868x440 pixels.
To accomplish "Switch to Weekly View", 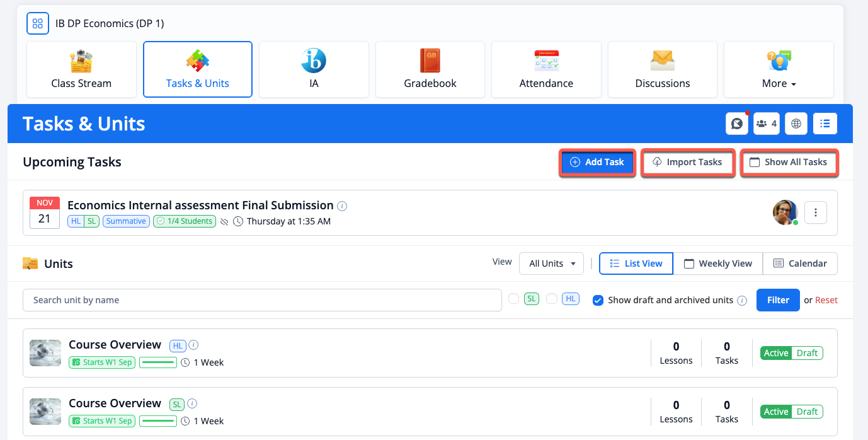I will coord(718,263).
